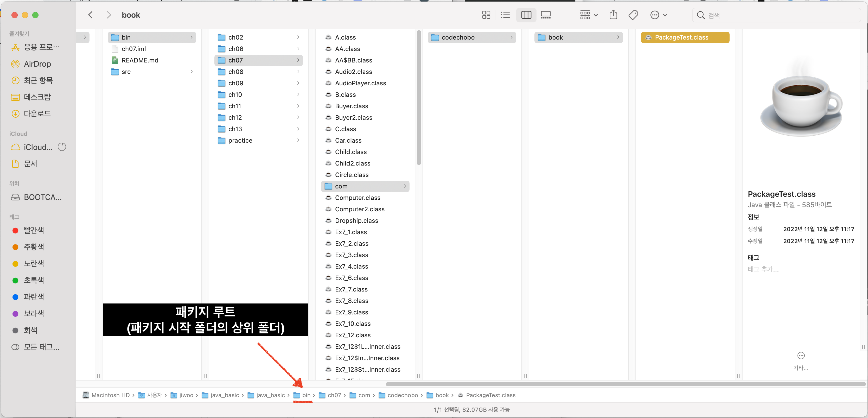The height and width of the screenshot is (418, 868).
Task: Click the iCloud Drive storage indicator
Action: click(62, 147)
